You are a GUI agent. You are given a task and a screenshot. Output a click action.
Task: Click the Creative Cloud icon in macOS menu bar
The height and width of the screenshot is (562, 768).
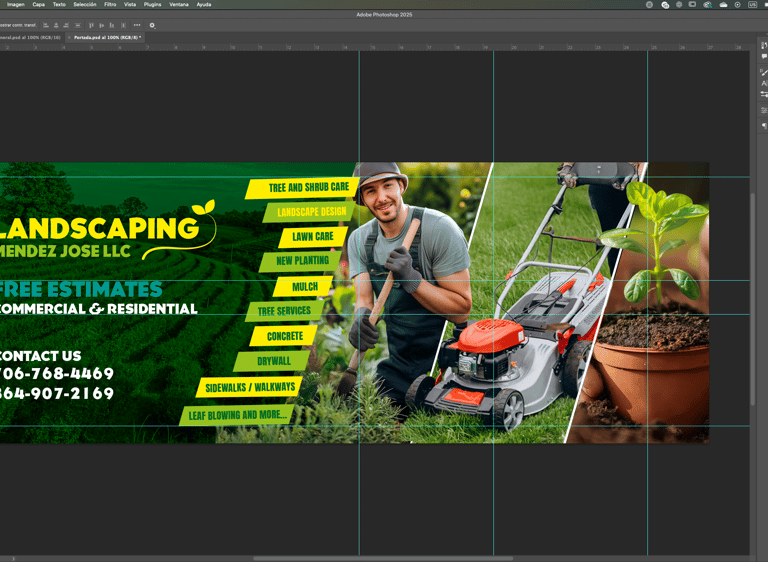665,5
